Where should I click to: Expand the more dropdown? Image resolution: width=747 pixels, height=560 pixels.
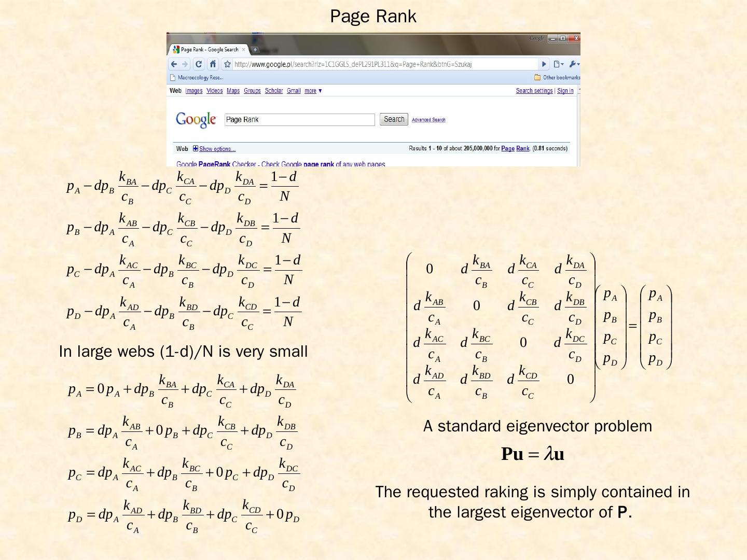tap(313, 91)
